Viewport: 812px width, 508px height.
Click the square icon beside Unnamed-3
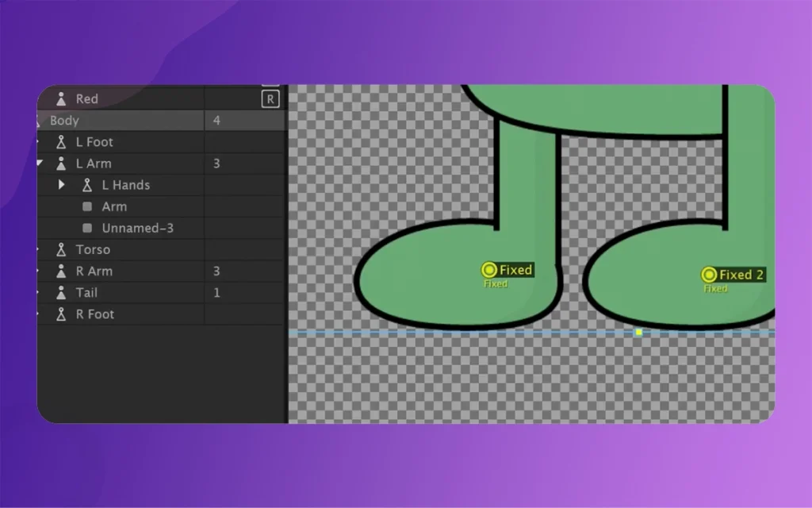(87, 228)
